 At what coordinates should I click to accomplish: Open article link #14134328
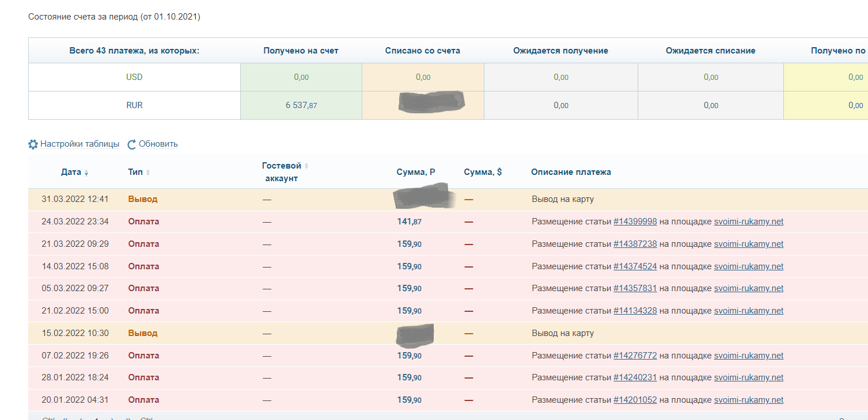tap(635, 311)
